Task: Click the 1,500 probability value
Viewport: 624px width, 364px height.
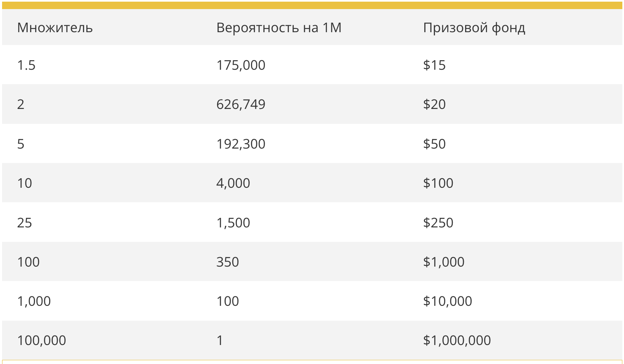Action: click(233, 223)
